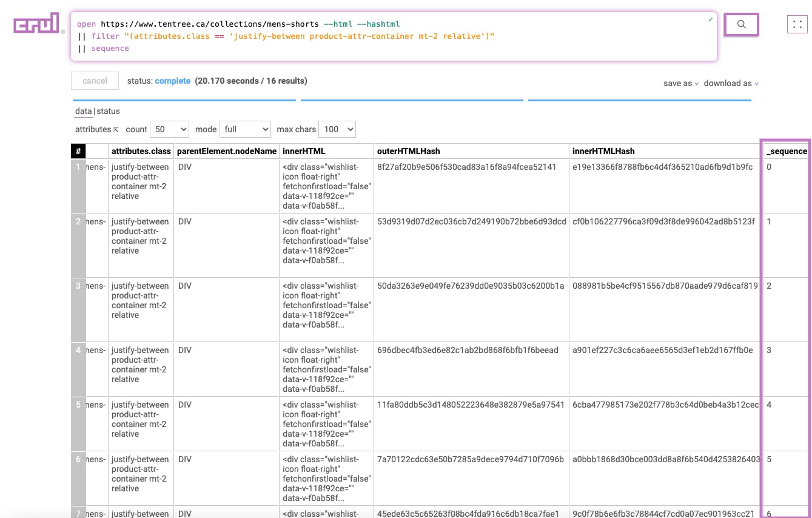Click hash 8f27af20b9e506f530cad83a16f8a94fcea52141
The height and width of the screenshot is (518, 812).
pyautogui.click(x=466, y=167)
